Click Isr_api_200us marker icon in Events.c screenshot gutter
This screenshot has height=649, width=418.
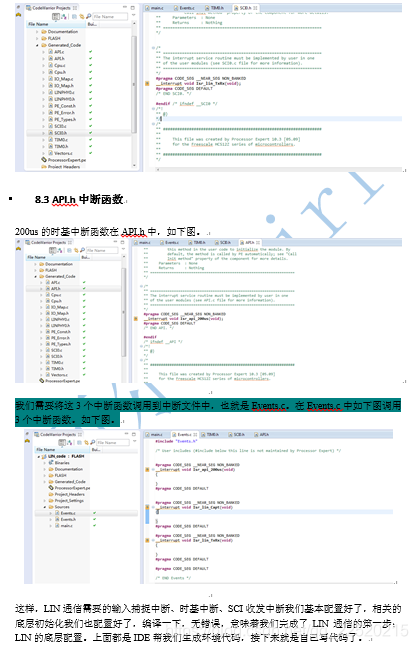point(147,469)
